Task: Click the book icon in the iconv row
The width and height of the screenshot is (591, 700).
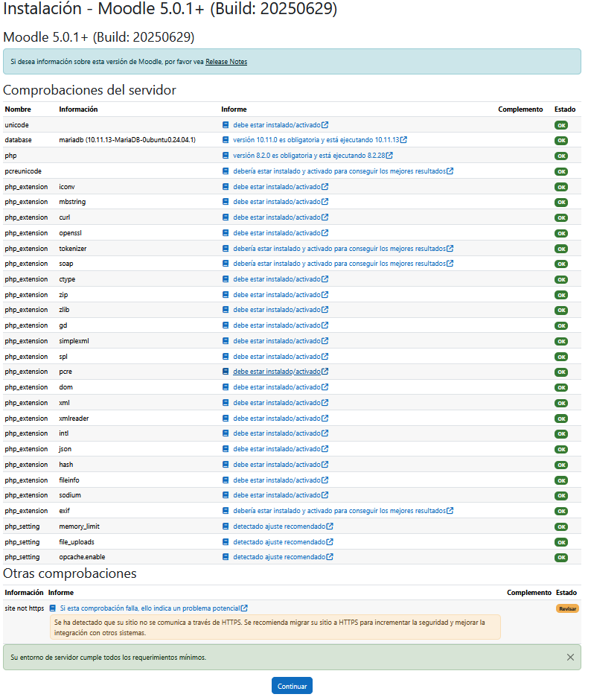Action: pyautogui.click(x=226, y=187)
